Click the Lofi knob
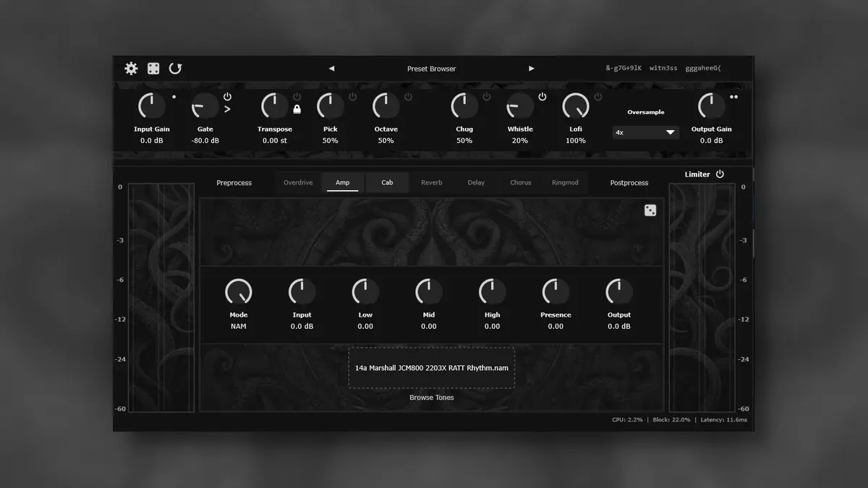868x488 pixels. [576, 106]
